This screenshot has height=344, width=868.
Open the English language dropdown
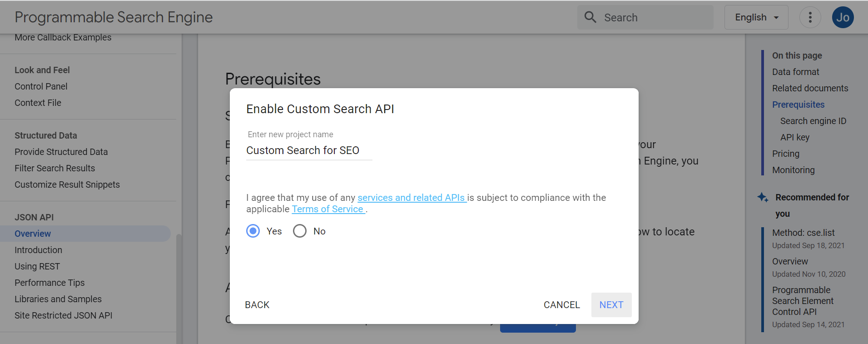(x=756, y=17)
